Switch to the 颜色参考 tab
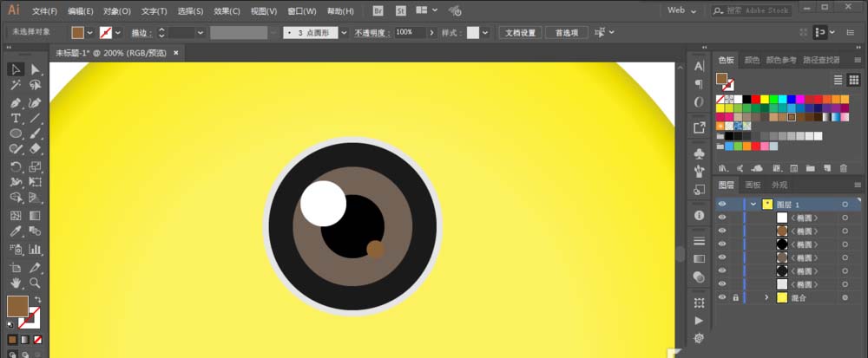Viewport: 868px width, 358px height. [x=782, y=60]
